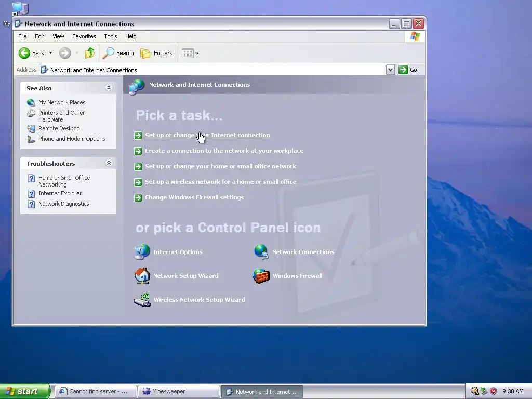Click the green Go arrow button

(x=403, y=70)
